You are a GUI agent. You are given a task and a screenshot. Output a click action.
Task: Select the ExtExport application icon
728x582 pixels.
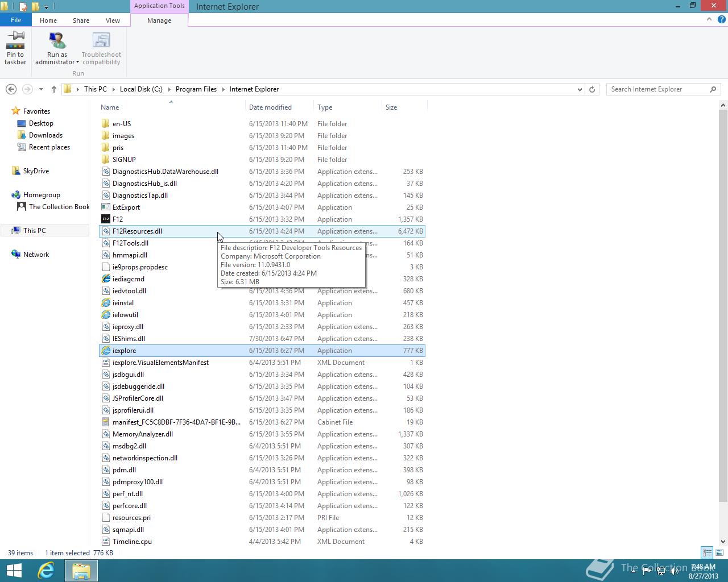click(106, 207)
